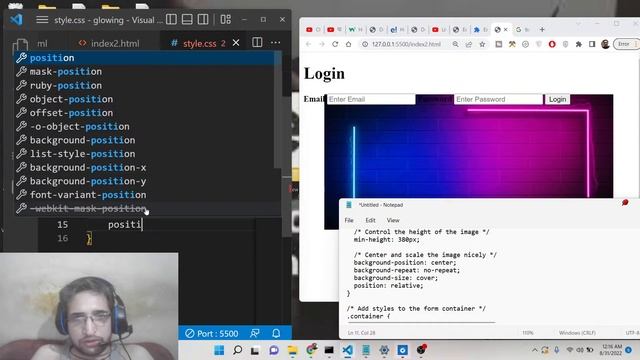
Task: Go to browser Home page
Action: click(x=349, y=44)
